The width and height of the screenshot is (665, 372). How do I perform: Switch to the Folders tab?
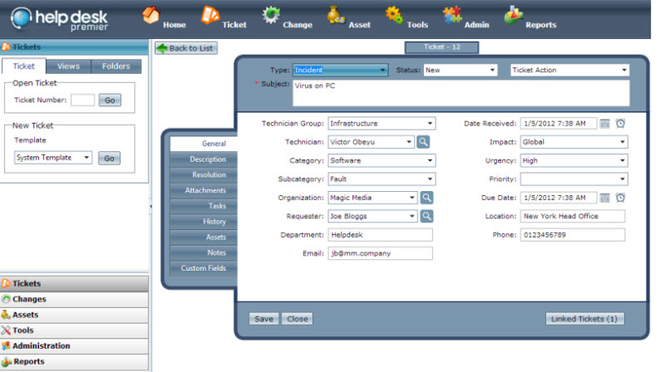[116, 66]
